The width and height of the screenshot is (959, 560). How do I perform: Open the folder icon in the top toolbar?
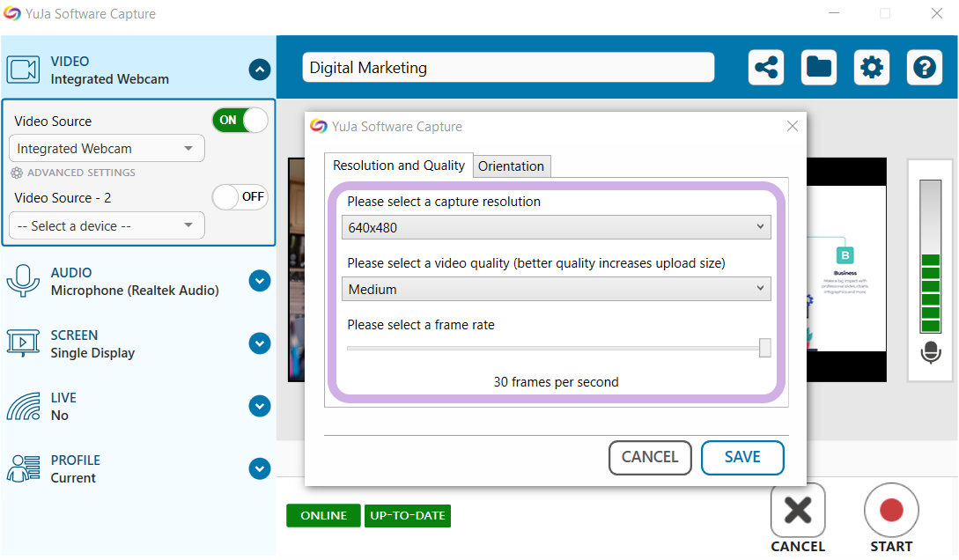coord(819,67)
